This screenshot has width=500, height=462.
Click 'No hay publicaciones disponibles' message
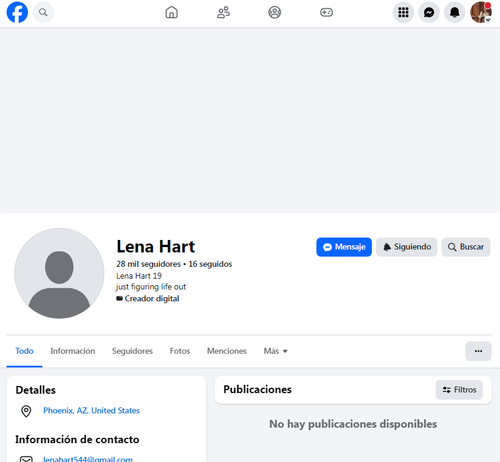[353, 424]
